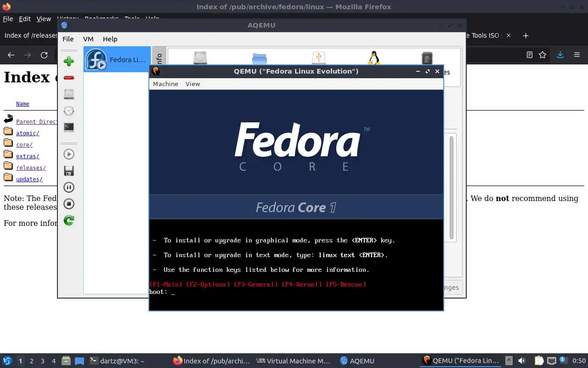
Task: Switch to the dartz@VM3 terminal taskbar entry
Action: [117, 361]
